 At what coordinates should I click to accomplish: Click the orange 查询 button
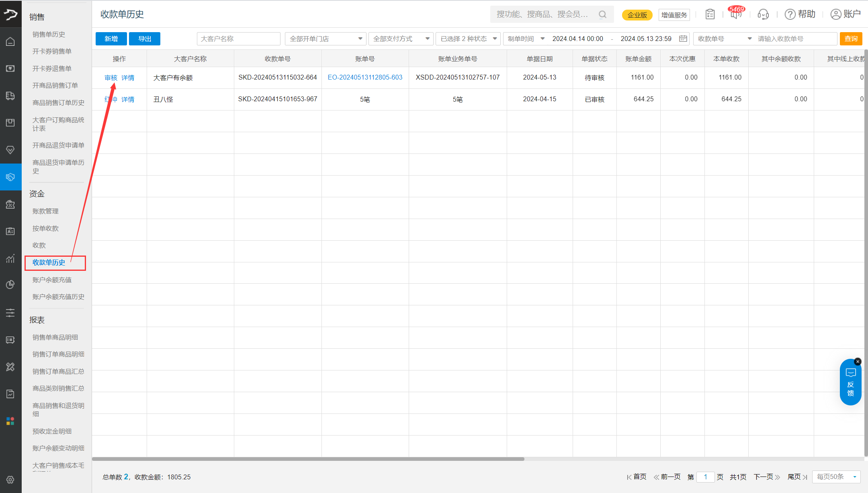(x=851, y=39)
